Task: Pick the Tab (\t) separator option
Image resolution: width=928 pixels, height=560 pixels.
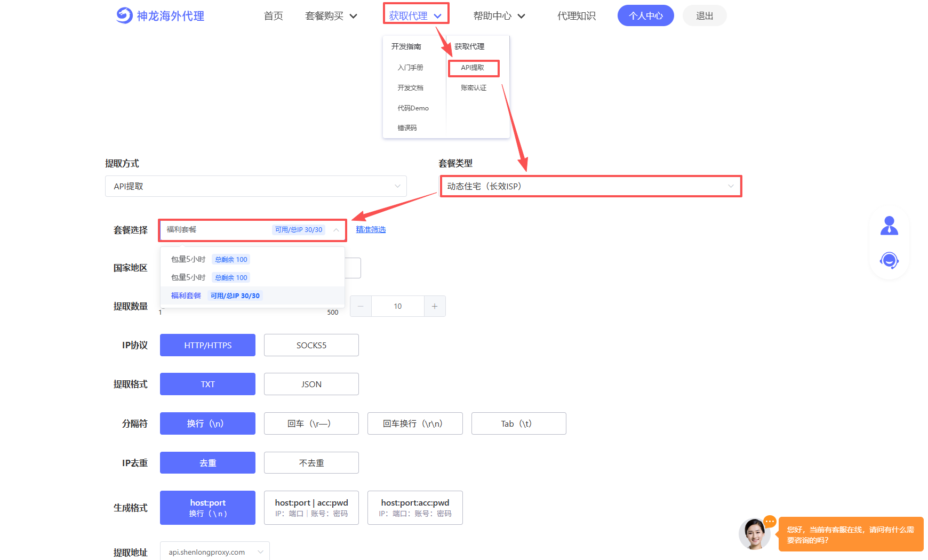Action: (x=518, y=423)
